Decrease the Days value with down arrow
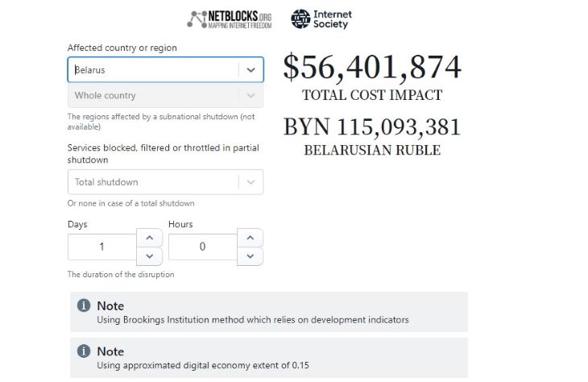Image resolution: width=588 pixels, height=382 pixels. click(150, 256)
